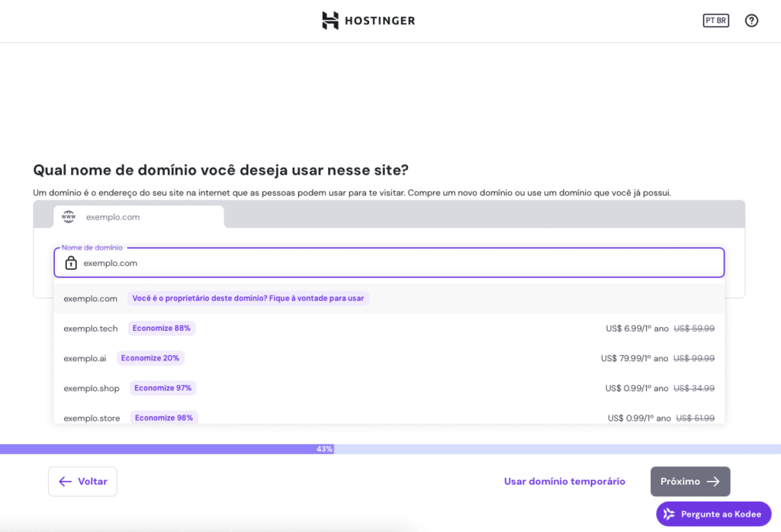Click the Nome de domínio input field
Image resolution: width=781 pixels, height=532 pixels.
click(x=305, y=262)
